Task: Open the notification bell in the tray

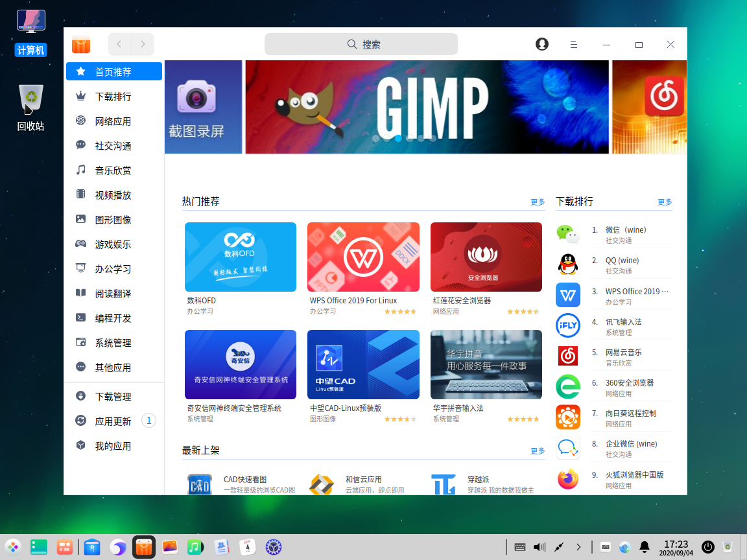Action: coord(644,547)
